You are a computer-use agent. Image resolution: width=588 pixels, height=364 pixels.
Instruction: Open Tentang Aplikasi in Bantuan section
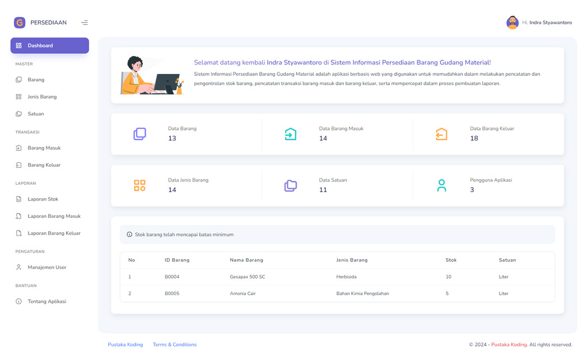[48, 301]
